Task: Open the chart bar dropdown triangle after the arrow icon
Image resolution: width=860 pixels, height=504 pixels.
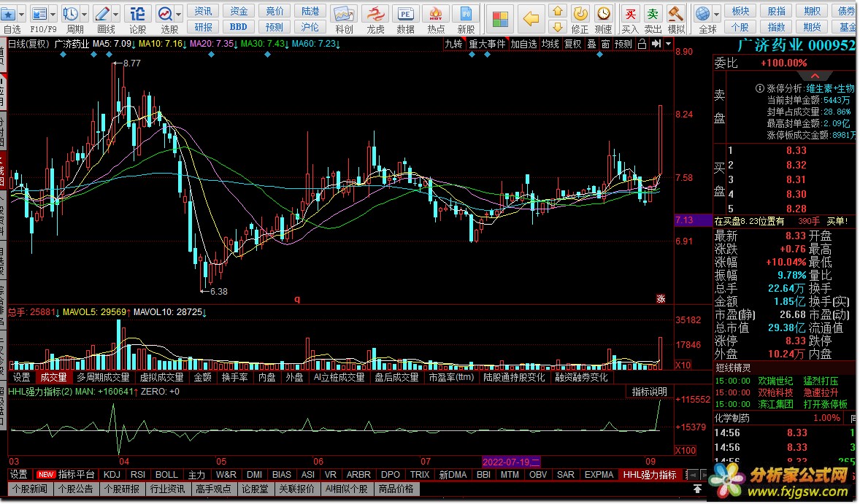Action: pyautogui.click(x=668, y=44)
